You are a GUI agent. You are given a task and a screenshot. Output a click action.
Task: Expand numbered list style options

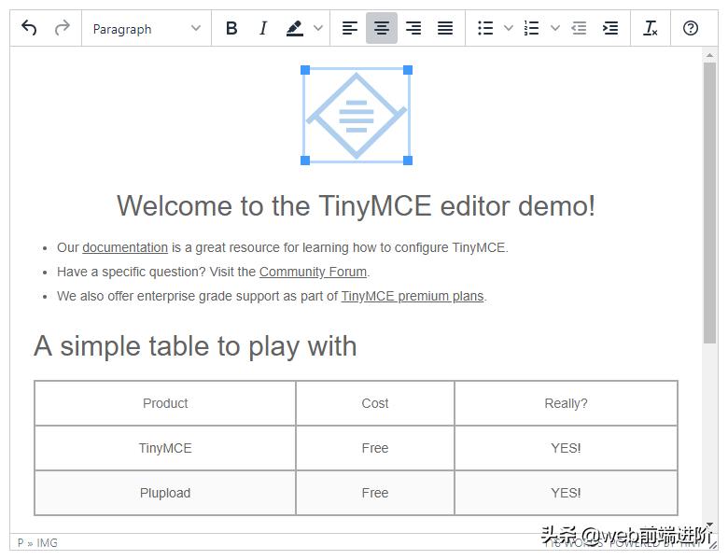tap(555, 28)
